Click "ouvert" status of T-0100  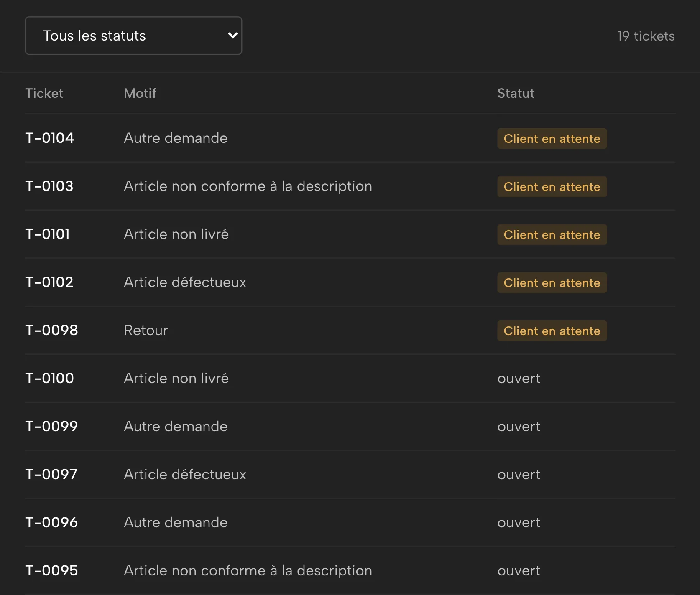coord(519,378)
